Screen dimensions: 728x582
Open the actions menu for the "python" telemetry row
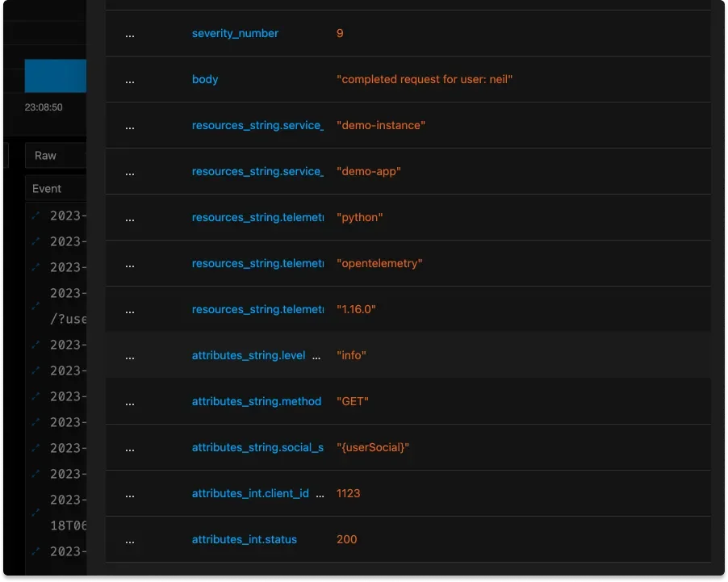pyautogui.click(x=130, y=218)
